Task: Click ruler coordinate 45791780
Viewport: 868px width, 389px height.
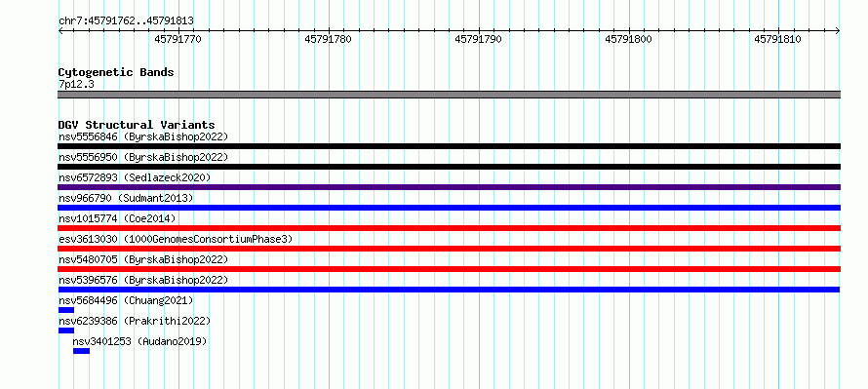Action: (328, 40)
